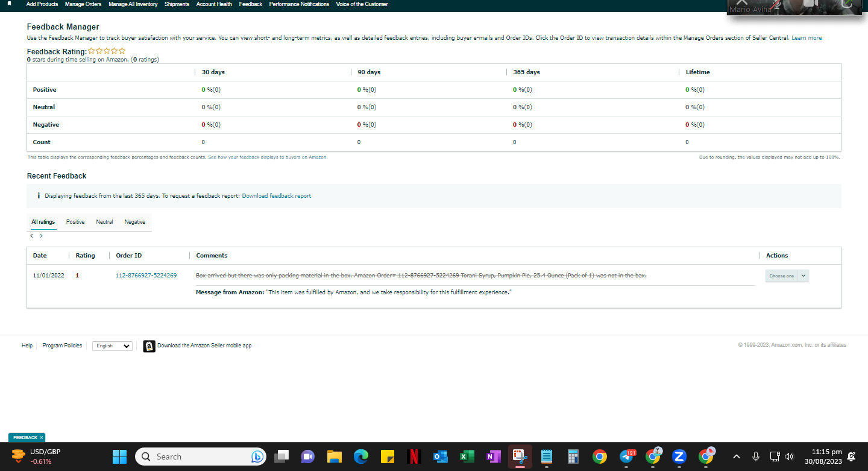Image resolution: width=868 pixels, height=471 pixels.
Task: Open the English language dropdown
Action: click(112, 346)
